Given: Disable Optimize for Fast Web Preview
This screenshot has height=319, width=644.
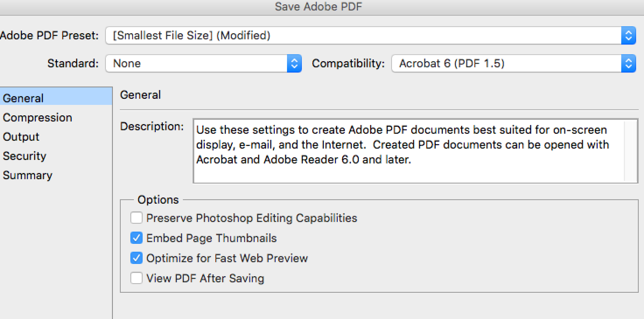Looking at the screenshot, I should click(x=136, y=258).
